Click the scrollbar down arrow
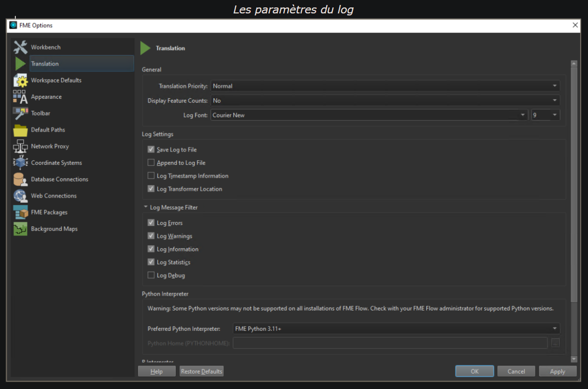Screen dimensions: 588x389 coord(574,359)
